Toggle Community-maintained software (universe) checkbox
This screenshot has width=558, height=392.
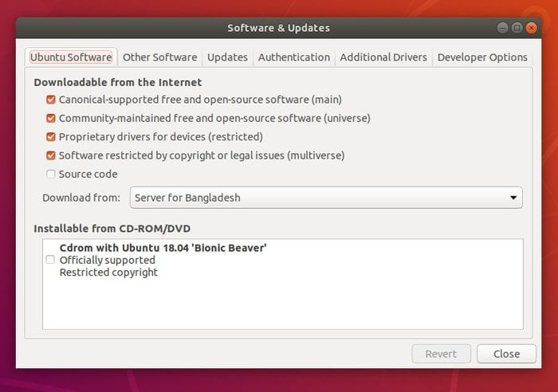(x=51, y=118)
